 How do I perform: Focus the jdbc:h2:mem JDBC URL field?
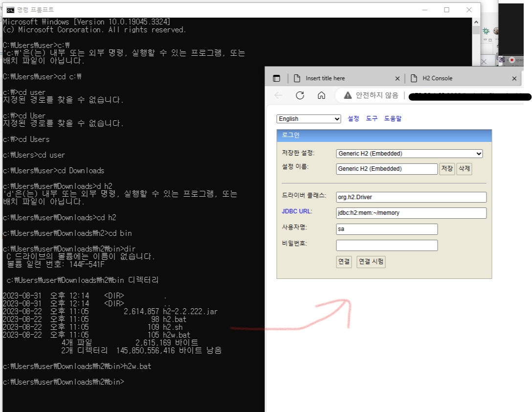pyautogui.click(x=411, y=213)
